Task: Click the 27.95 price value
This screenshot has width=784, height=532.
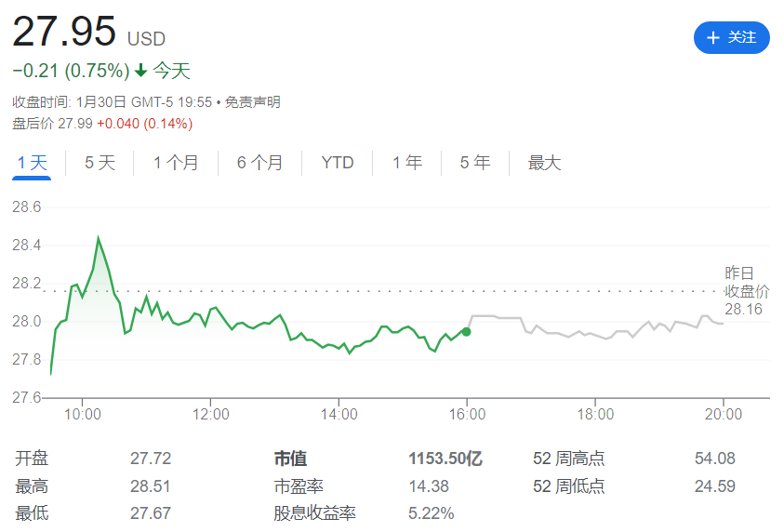Action: click(64, 31)
